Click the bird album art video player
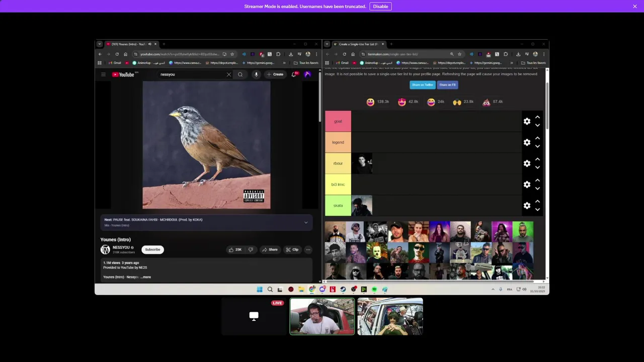This screenshot has height=362, width=644. pyautogui.click(x=206, y=145)
